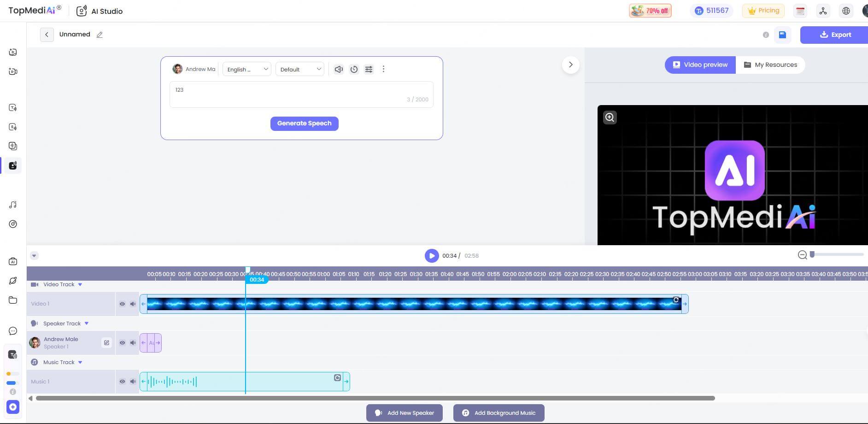Open the three-dot more options menu
This screenshot has height=424, width=868.
pos(383,69)
